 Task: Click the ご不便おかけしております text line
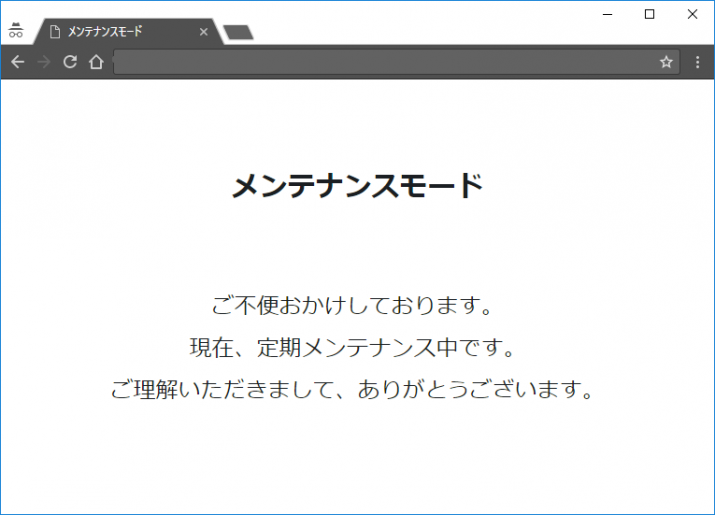pyautogui.click(x=353, y=304)
